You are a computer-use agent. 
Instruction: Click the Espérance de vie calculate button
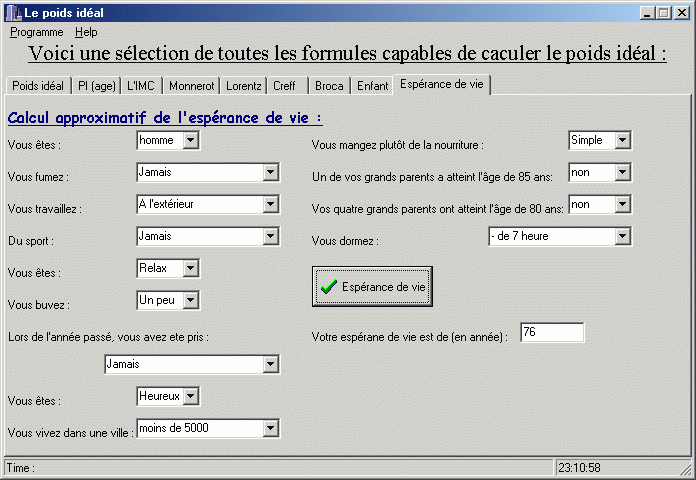pos(372,287)
